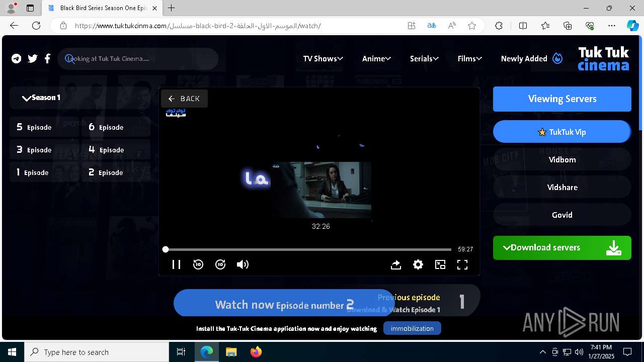Select Episode 4

(116, 150)
